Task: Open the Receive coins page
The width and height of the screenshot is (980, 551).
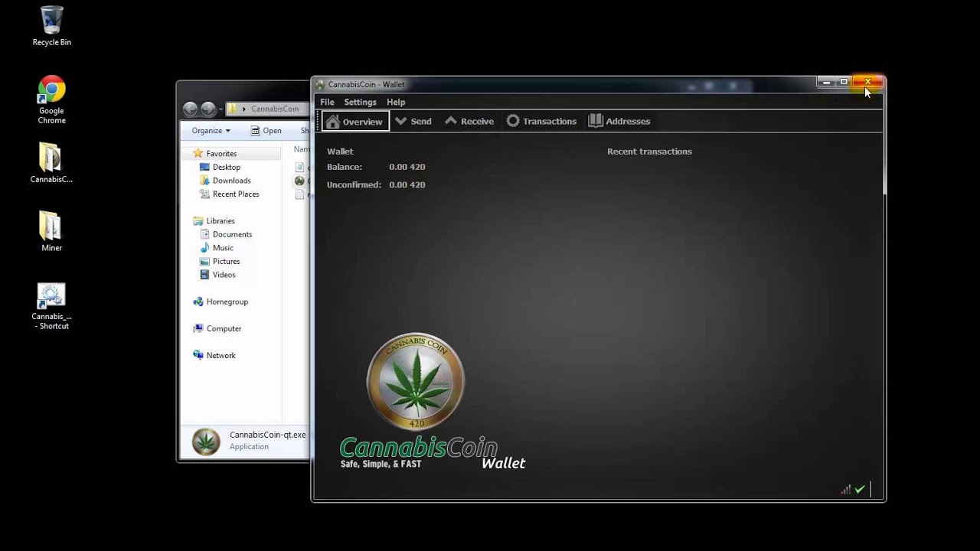Action: pos(469,121)
